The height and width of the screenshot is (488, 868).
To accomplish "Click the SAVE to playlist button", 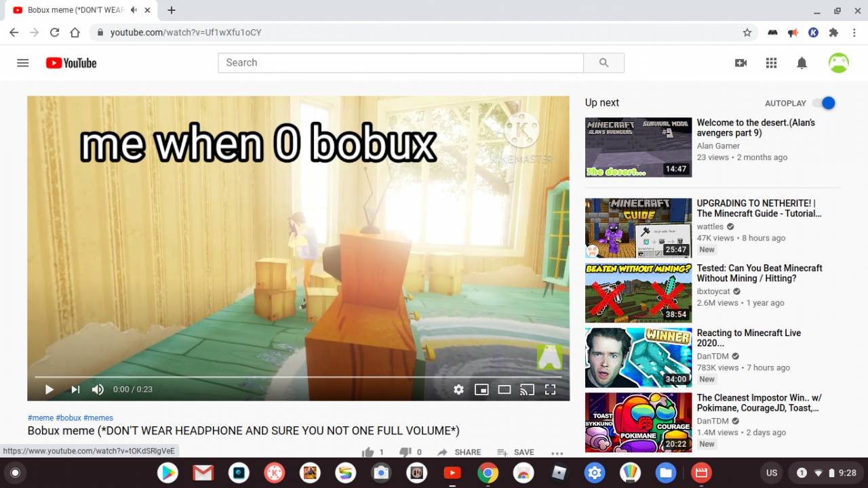I will (515, 452).
